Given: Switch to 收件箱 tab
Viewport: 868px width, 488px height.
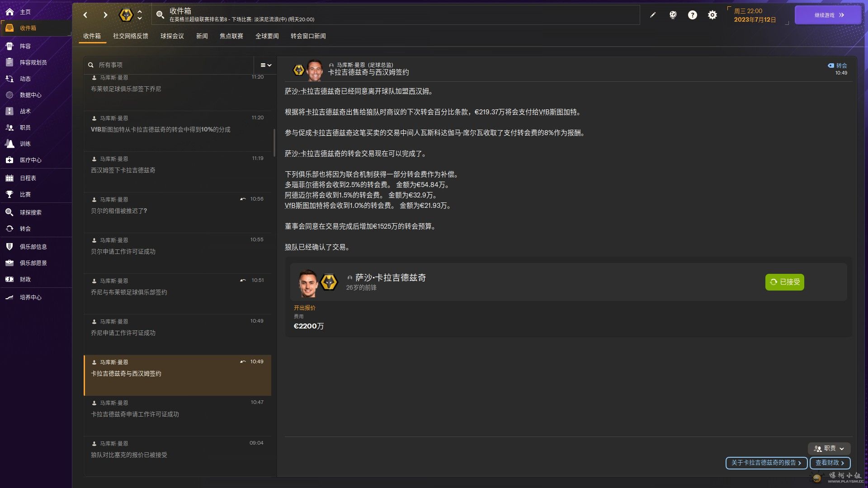Looking at the screenshot, I should tap(92, 36).
